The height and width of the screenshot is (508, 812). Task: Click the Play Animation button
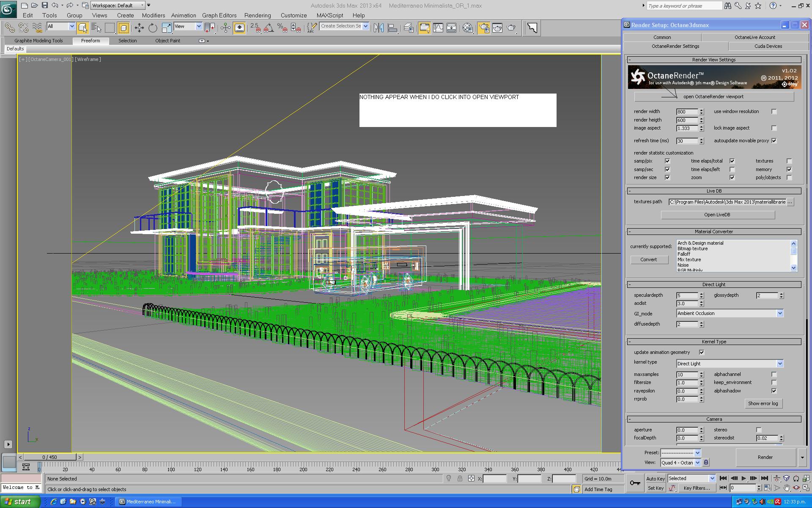point(744,478)
